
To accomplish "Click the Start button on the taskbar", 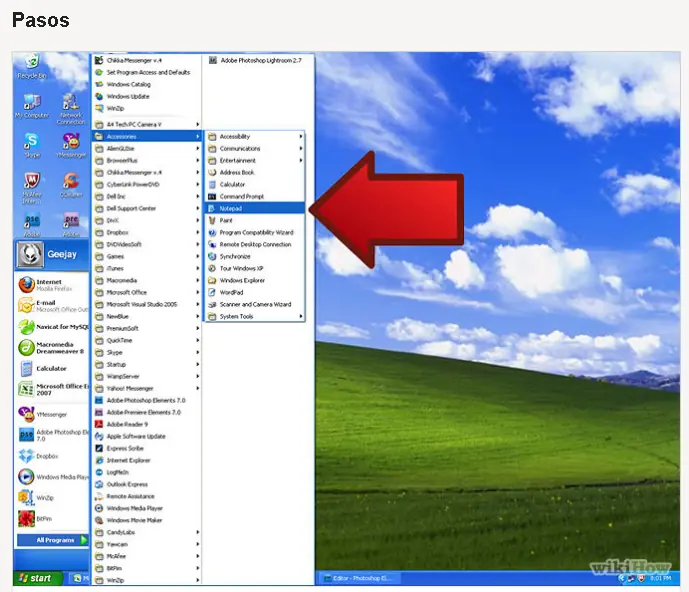I will click(38, 578).
